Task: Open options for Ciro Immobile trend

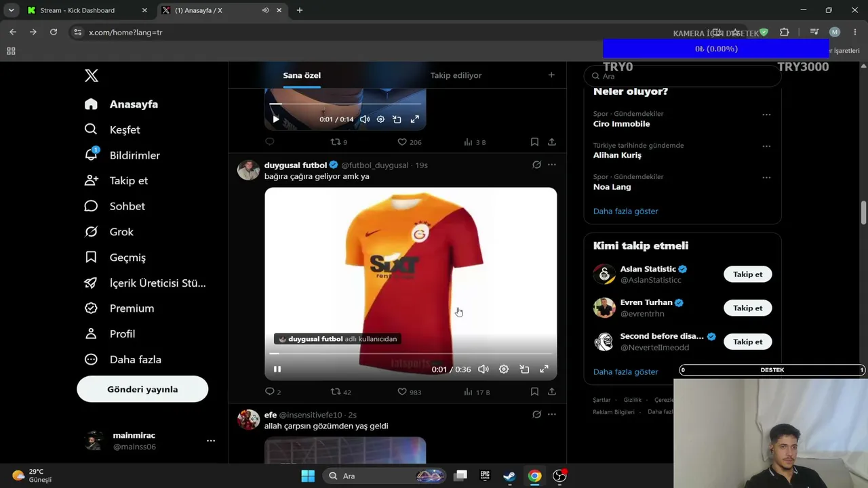Action: tap(766, 115)
